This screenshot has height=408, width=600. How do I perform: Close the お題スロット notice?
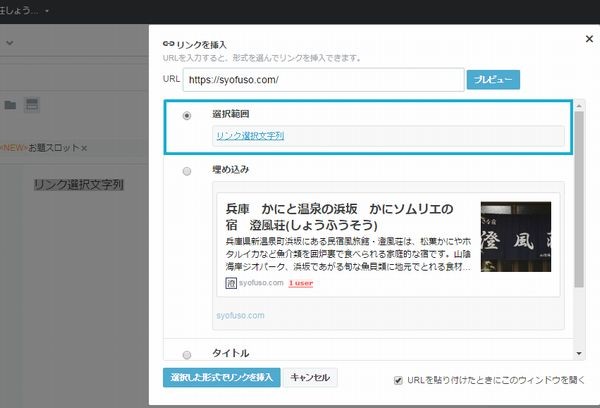(x=84, y=148)
